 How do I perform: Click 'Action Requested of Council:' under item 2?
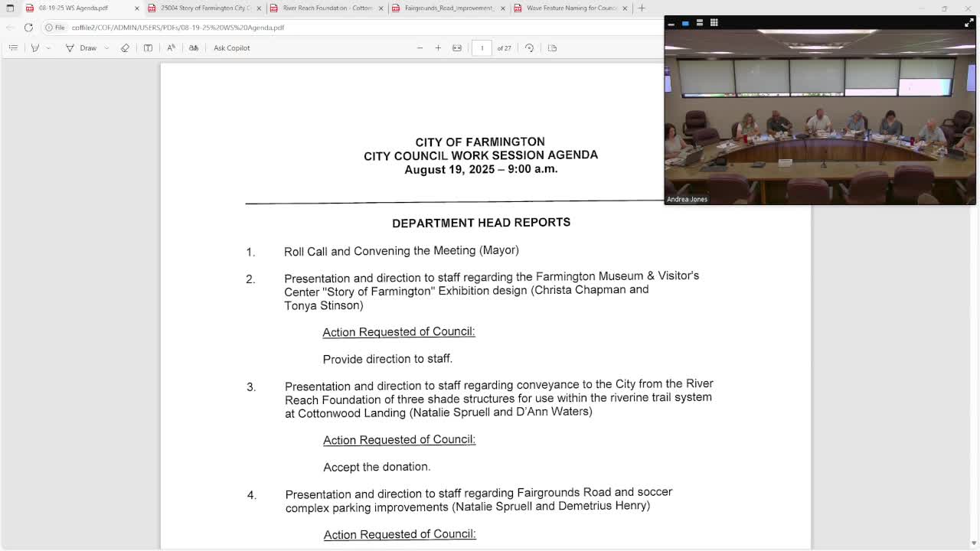[399, 332]
